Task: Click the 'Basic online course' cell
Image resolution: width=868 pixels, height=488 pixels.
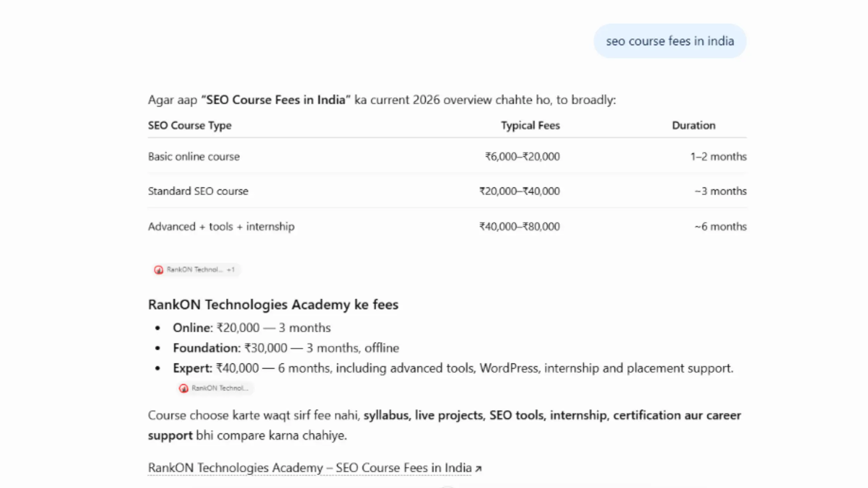Action: pyautogui.click(x=194, y=156)
